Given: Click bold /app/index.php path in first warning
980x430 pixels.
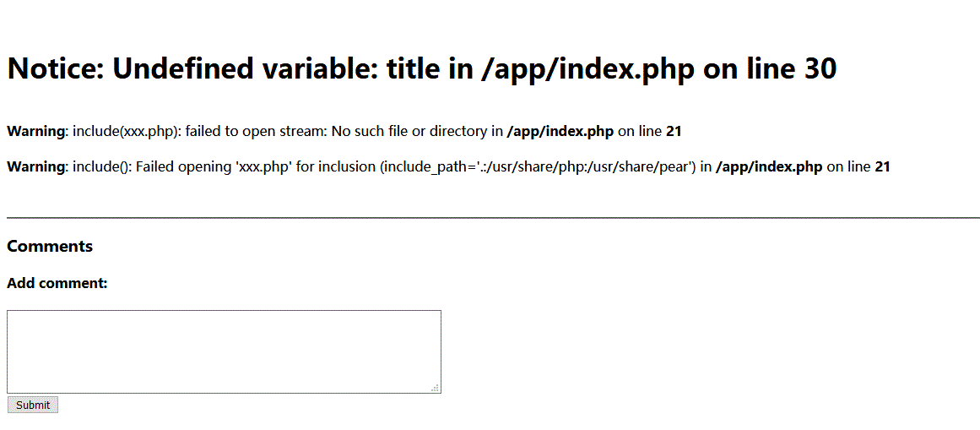Looking at the screenshot, I should tap(560, 132).
